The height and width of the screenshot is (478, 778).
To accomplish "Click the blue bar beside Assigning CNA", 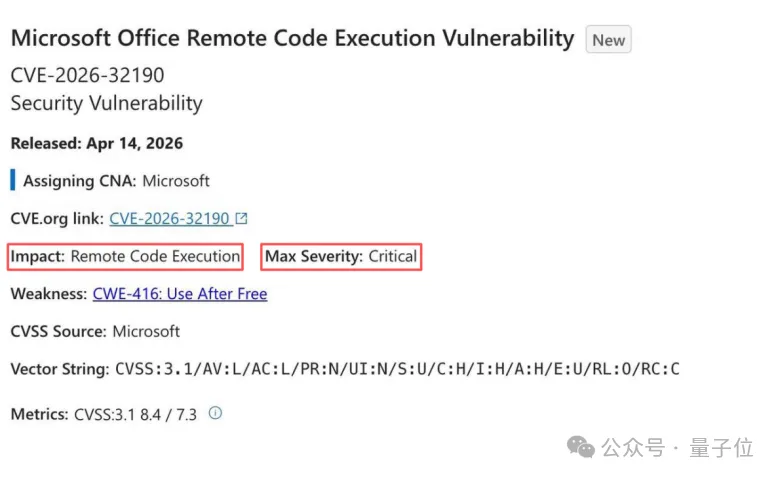I will (13, 181).
